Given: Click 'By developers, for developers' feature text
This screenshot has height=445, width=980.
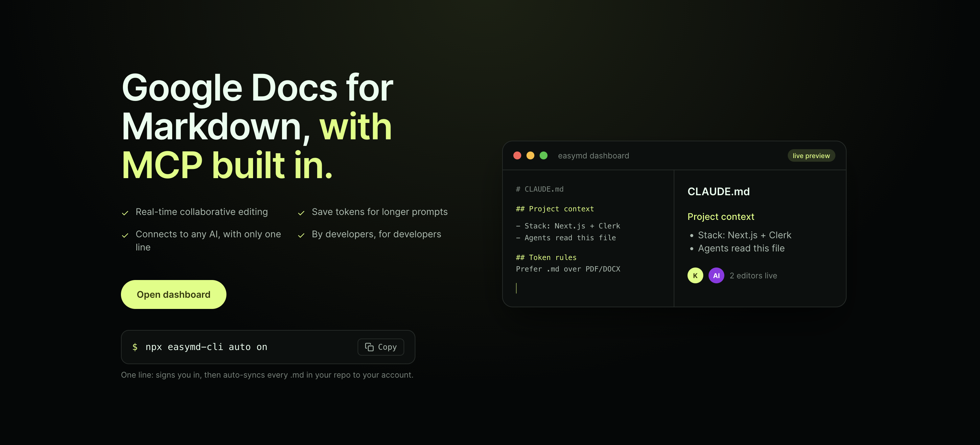Looking at the screenshot, I should (376, 234).
